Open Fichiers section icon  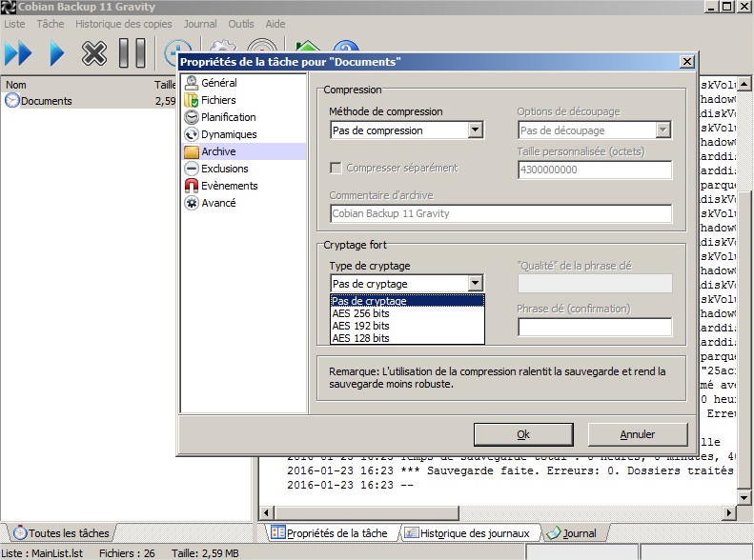(x=192, y=100)
